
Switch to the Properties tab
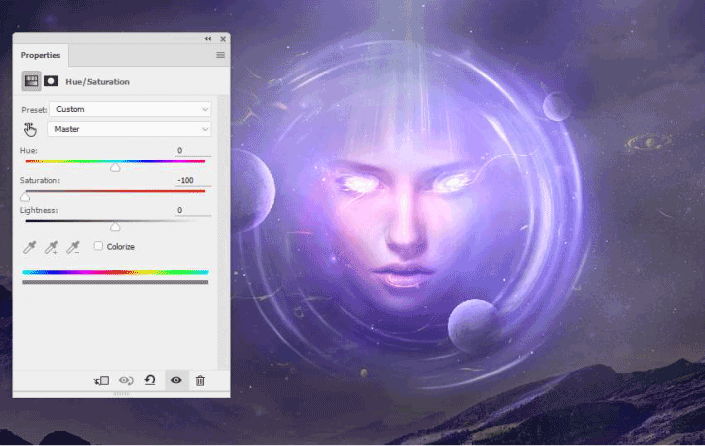(40, 55)
